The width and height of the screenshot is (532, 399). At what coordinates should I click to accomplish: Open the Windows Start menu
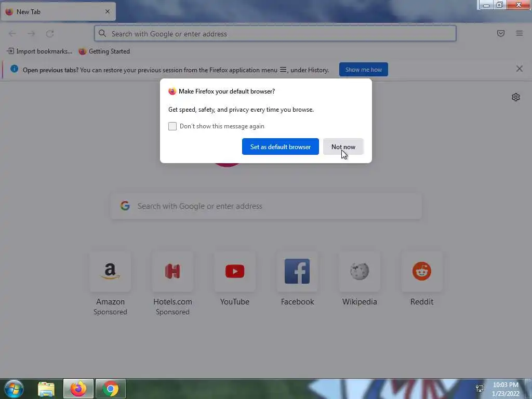click(x=14, y=389)
